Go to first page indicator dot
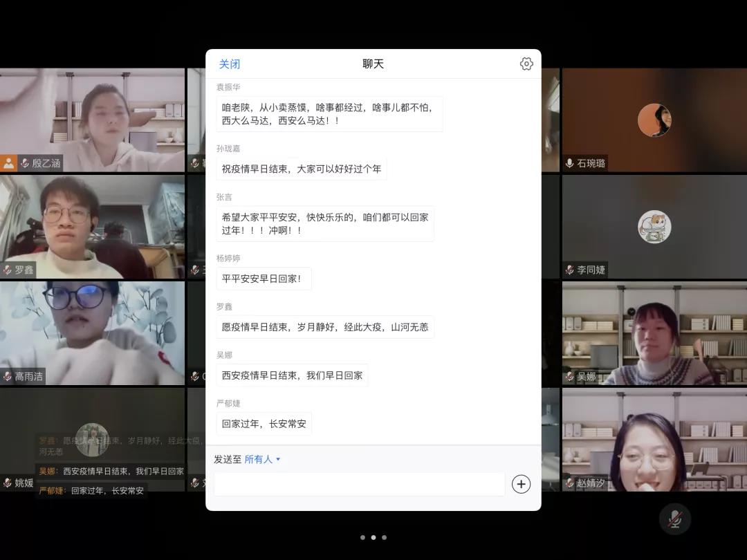 pyautogui.click(x=362, y=537)
